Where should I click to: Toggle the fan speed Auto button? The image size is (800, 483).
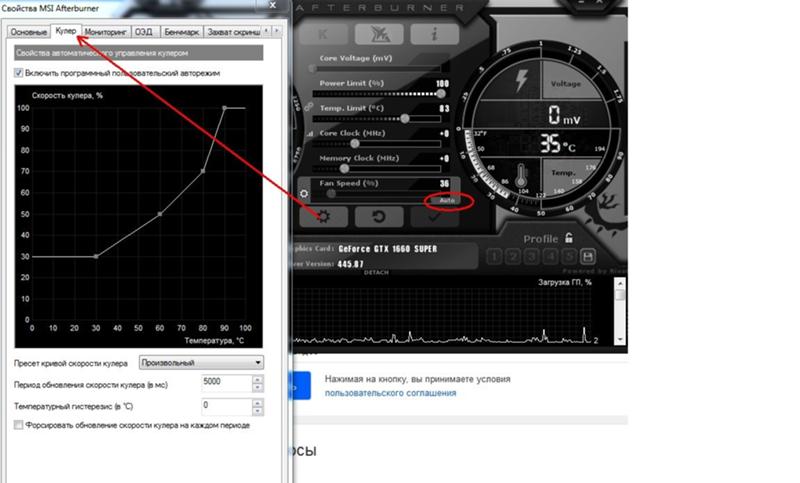pyautogui.click(x=447, y=200)
